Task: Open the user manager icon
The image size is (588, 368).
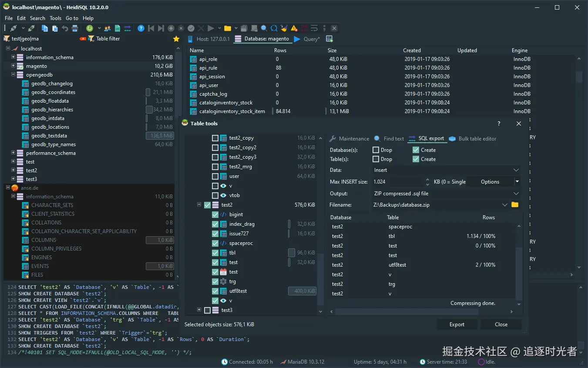Action: coord(108,28)
